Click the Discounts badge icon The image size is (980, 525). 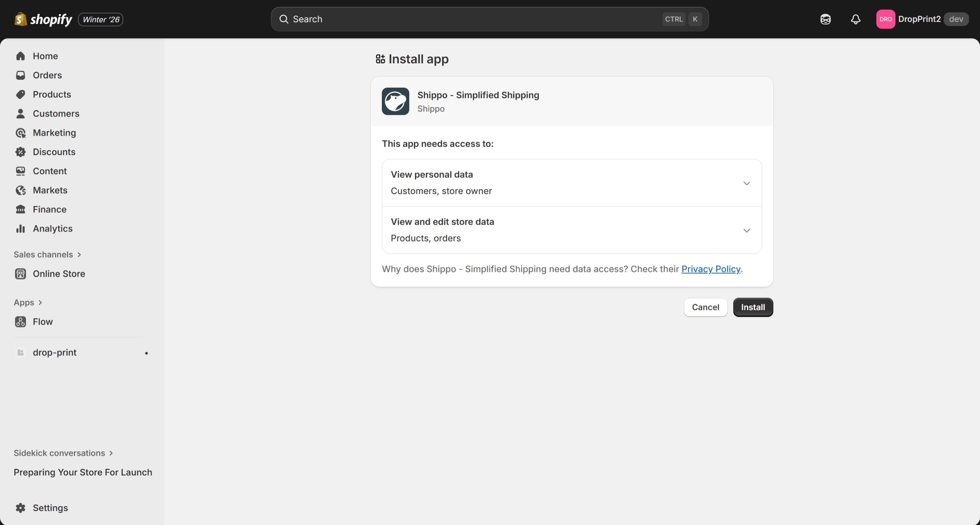[x=21, y=152]
